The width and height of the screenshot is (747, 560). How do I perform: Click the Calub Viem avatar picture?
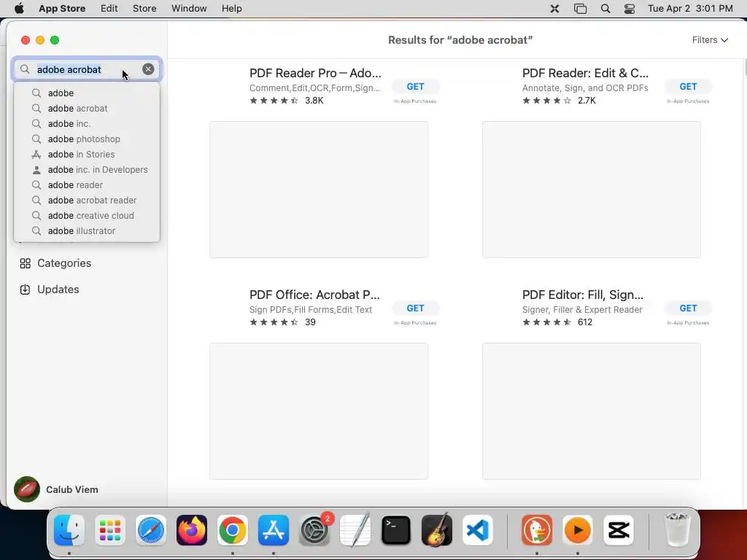click(x=27, y=489)
